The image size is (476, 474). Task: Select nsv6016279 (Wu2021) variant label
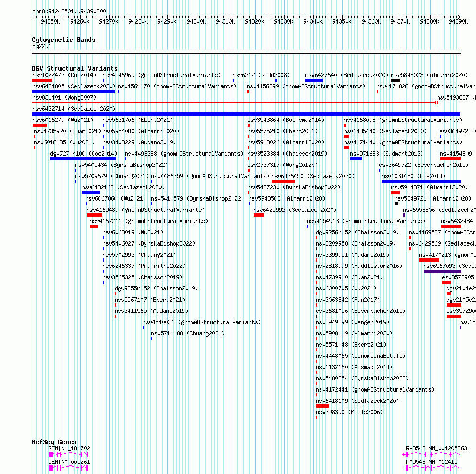[63, 120]
